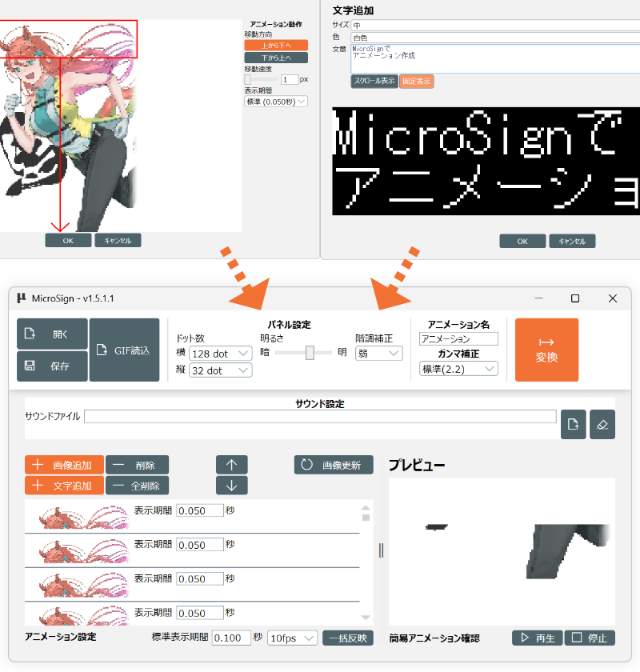640x672 pixels.
Task: Edit the first frame's 表示期間 0.050 field
Action: pos(200,510)
